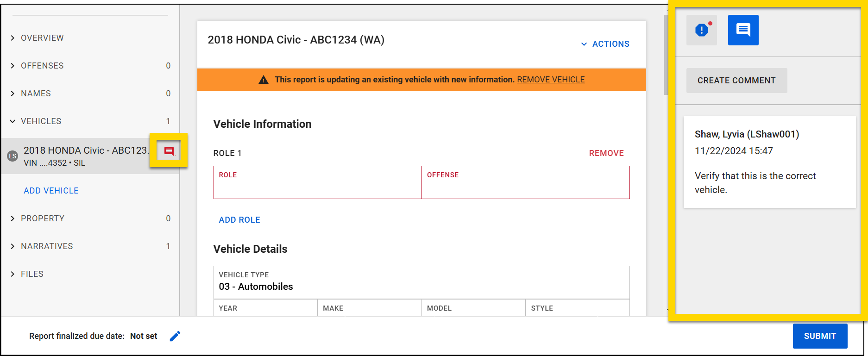Expand the FILES section
Screen dimensions: 868x356
[32, 274]
